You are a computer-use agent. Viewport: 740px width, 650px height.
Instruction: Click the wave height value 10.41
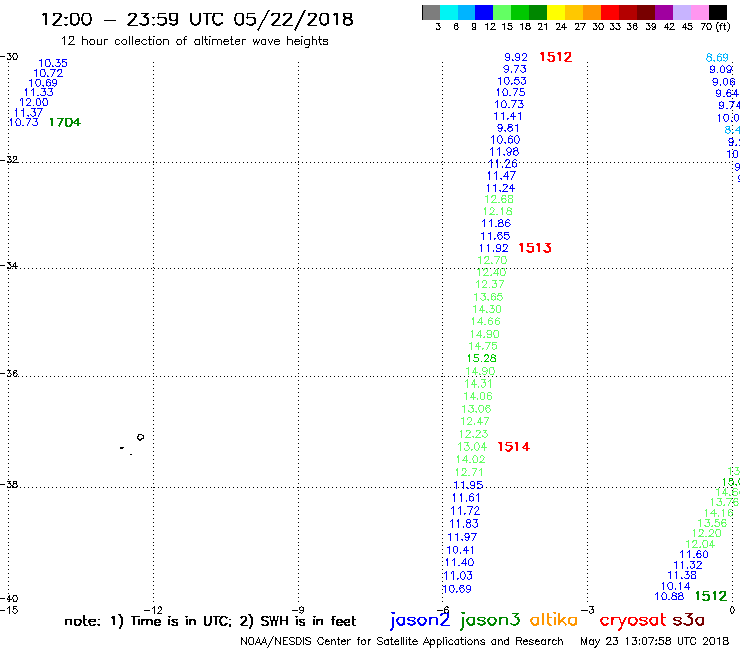pos(460,550)
